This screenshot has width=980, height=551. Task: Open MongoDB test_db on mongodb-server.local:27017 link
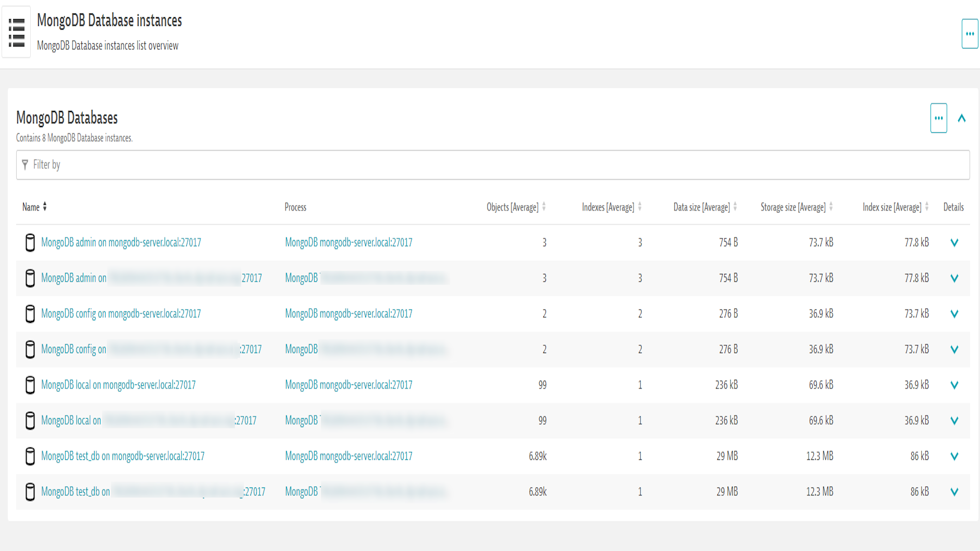click(x=122, y=456)
